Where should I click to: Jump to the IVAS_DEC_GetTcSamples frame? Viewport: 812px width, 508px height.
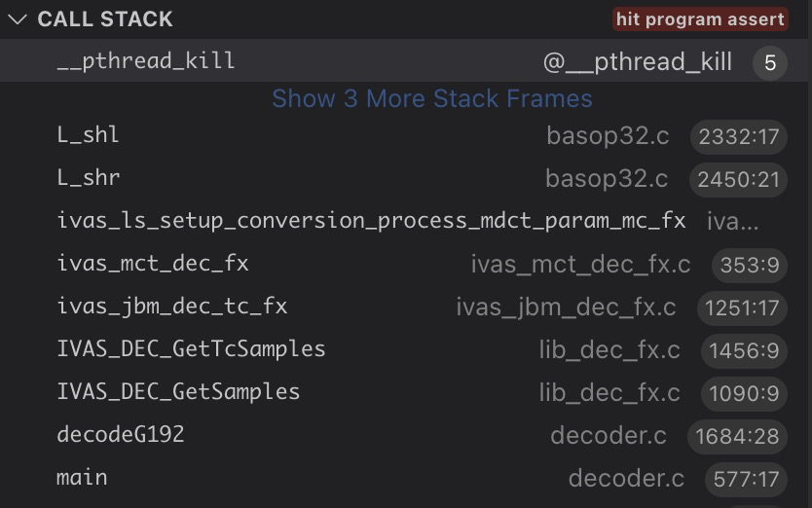(x=191, y=349)
